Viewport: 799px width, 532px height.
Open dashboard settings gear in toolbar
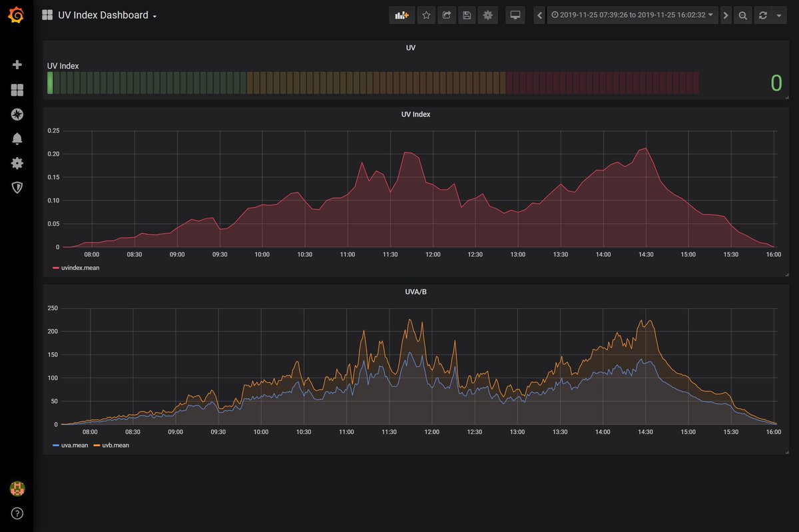point(488,15)
